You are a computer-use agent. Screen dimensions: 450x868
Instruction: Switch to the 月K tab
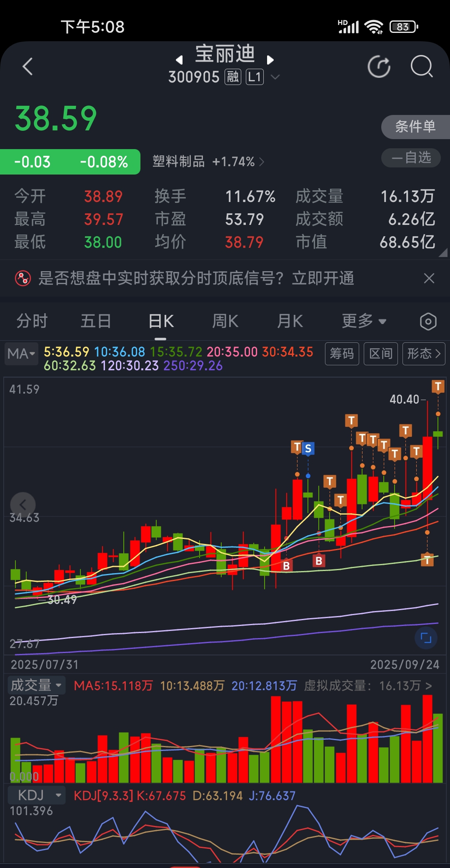click(290, 321)
